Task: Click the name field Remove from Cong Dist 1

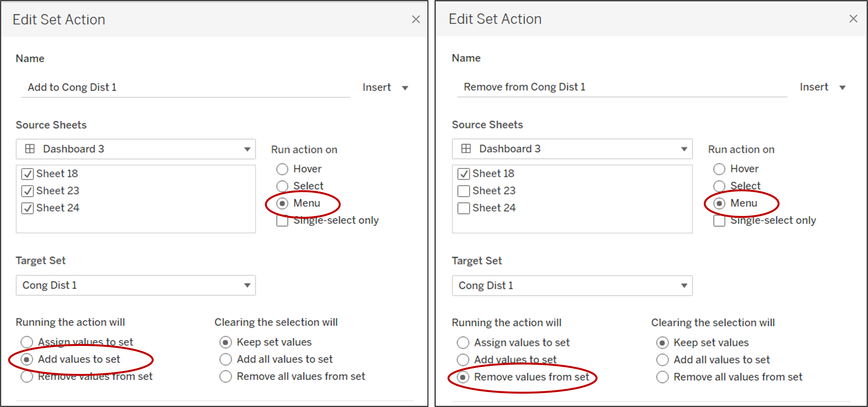Action: point(622,87)
